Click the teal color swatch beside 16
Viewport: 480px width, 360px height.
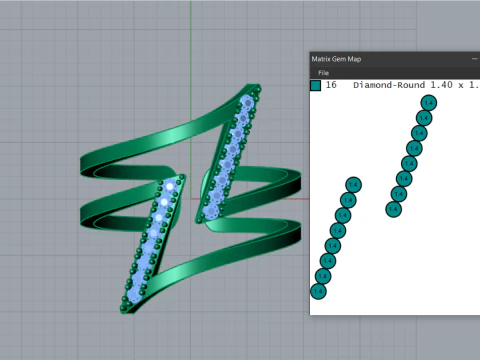point(315,85)
